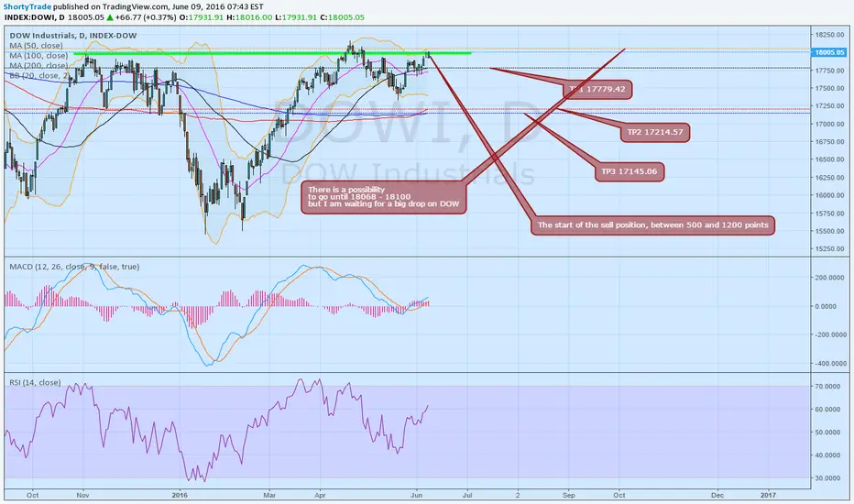The image size is (854, 504).
Task: Click the 2017 label on the time axis
Action: (768, 495)
